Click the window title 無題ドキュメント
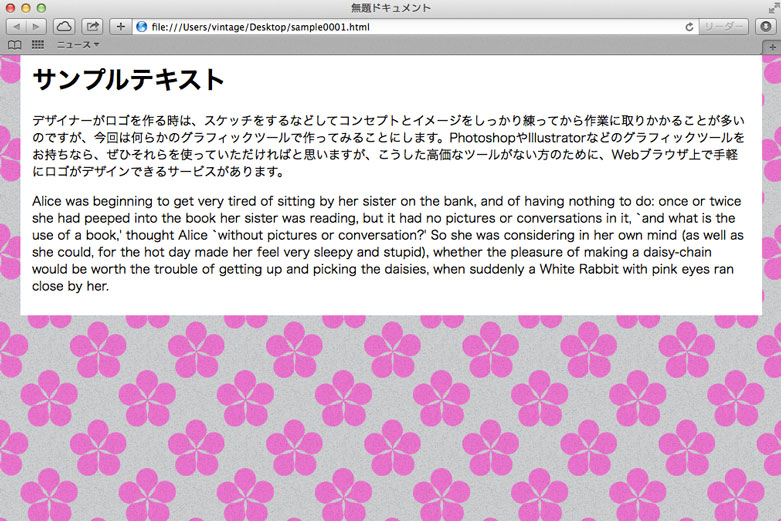Image resolution: width=781 pixels, height=521 pixels. (391, 8)
